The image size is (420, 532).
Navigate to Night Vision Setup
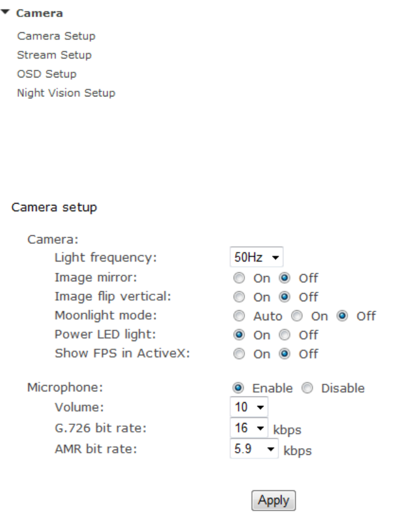pos(66,93)
